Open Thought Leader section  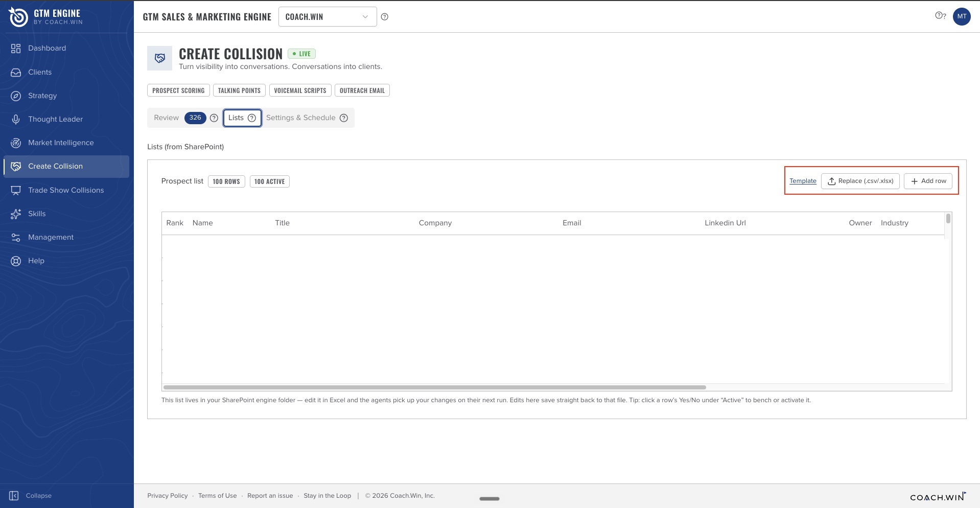(x=66, y=120)
